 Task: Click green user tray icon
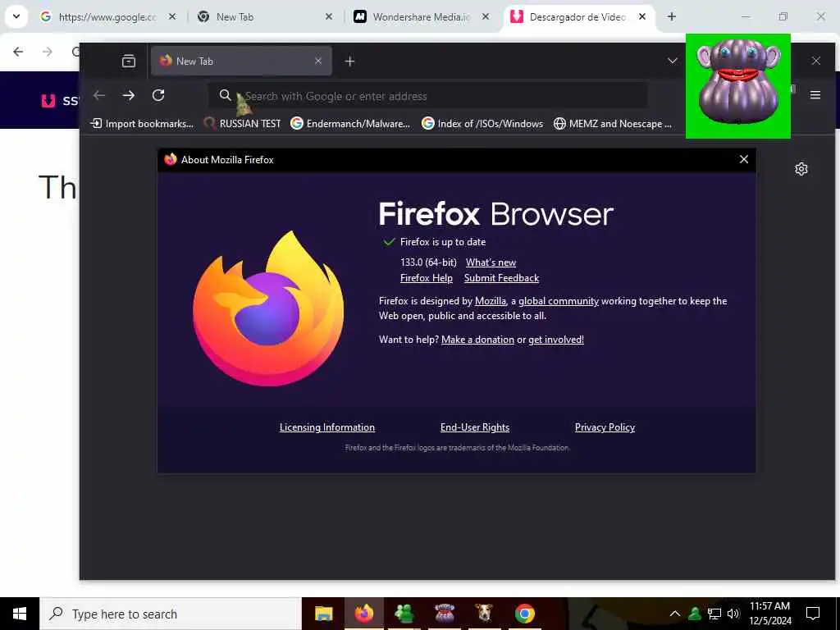(695, 614)
